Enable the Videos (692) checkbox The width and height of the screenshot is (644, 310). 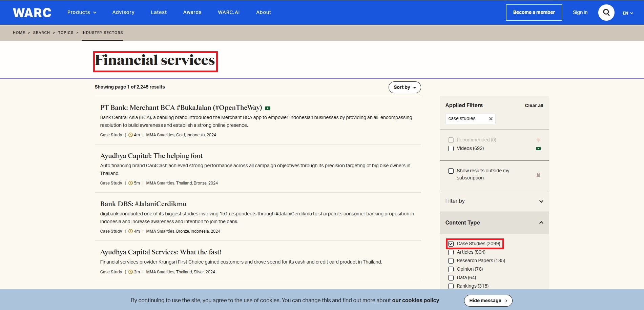click(x=451, y=149)
